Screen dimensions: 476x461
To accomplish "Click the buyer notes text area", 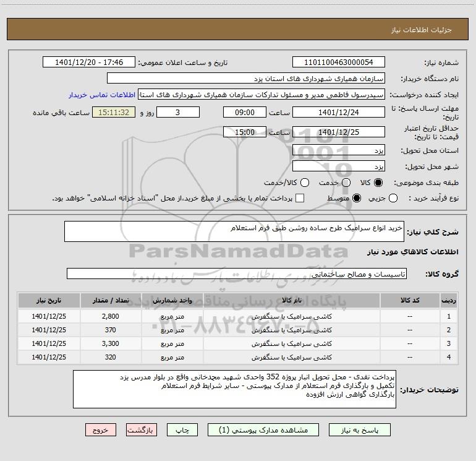I will coord(234,389).
